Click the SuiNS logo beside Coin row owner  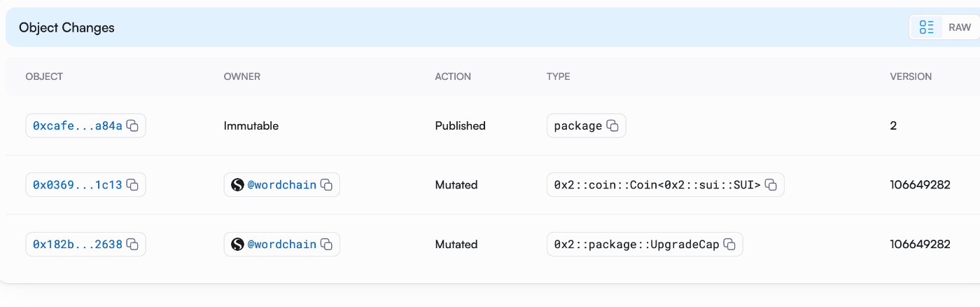click(x=237, y=185)
